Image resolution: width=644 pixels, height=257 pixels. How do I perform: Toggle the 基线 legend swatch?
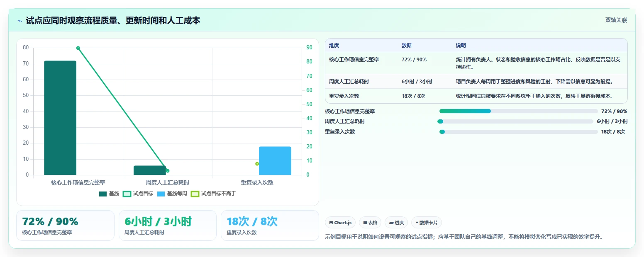[x=103, y=194]
